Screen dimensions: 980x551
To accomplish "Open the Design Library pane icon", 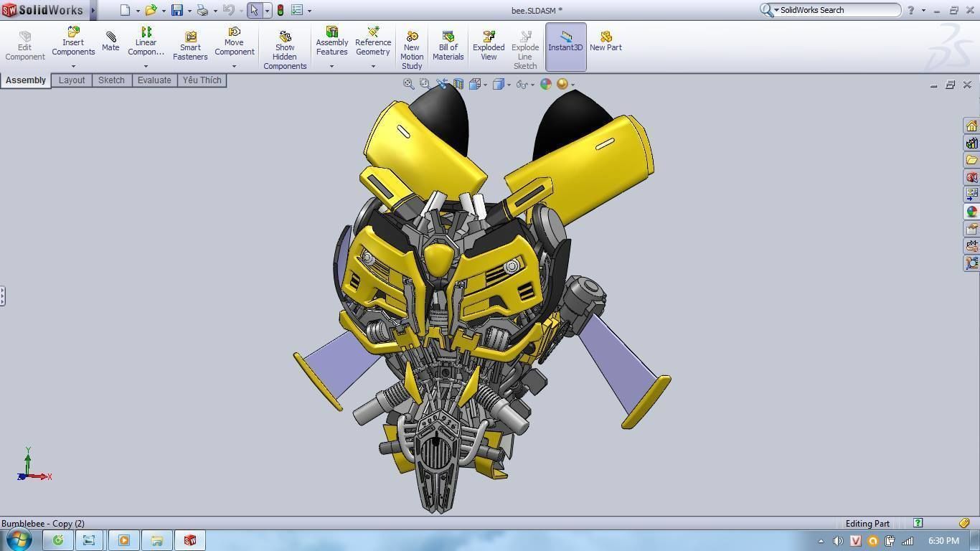I will tap(971, 143).
